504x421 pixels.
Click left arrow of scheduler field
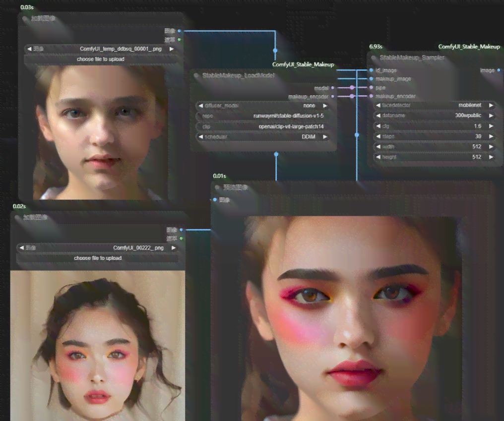click(200, 137)
